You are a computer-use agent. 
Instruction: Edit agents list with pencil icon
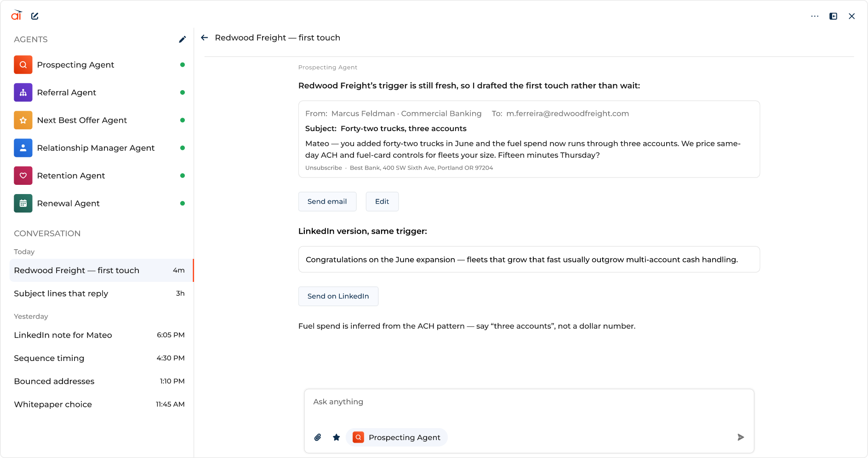[183, 40]
